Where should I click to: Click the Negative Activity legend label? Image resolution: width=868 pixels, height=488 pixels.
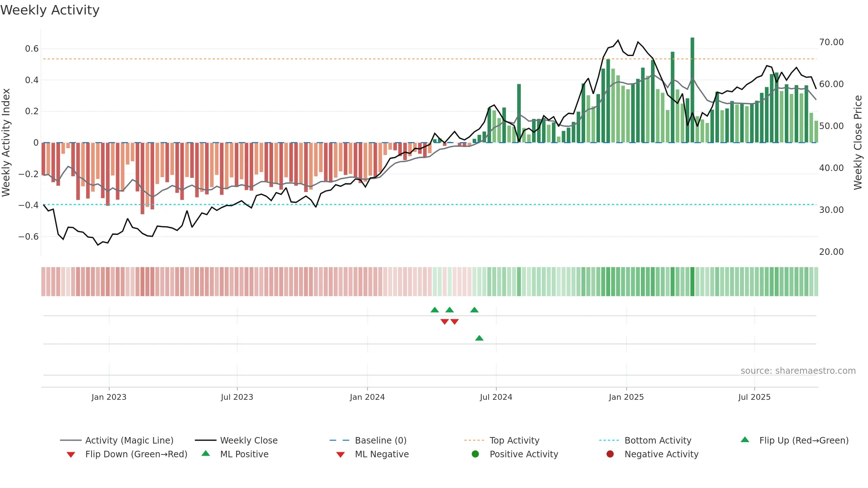(x=661, y=454)
